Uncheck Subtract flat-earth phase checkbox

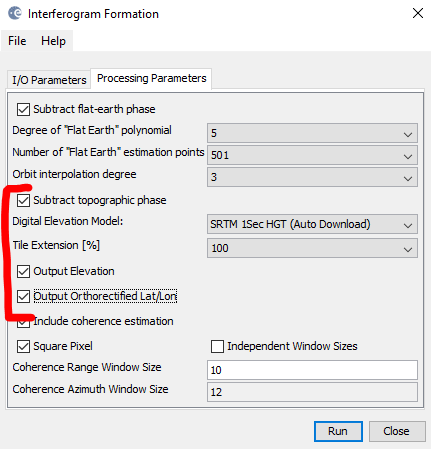(x=23, y=109)
